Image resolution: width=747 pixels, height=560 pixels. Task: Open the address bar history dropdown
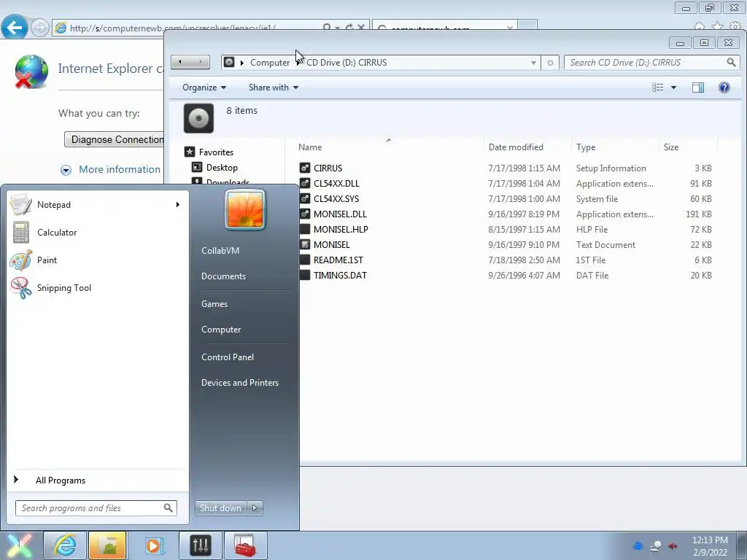(x=533, y=63)
